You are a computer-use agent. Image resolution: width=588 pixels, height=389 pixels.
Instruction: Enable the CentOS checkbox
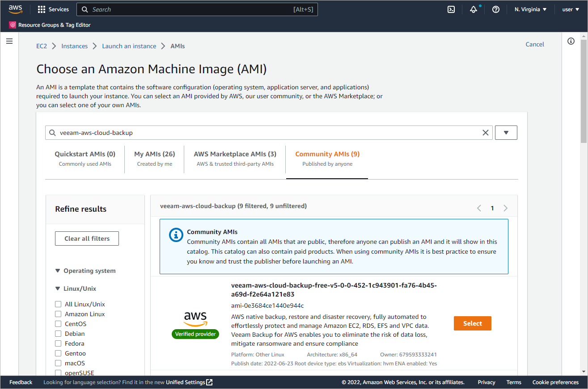(x=58, y=324)
